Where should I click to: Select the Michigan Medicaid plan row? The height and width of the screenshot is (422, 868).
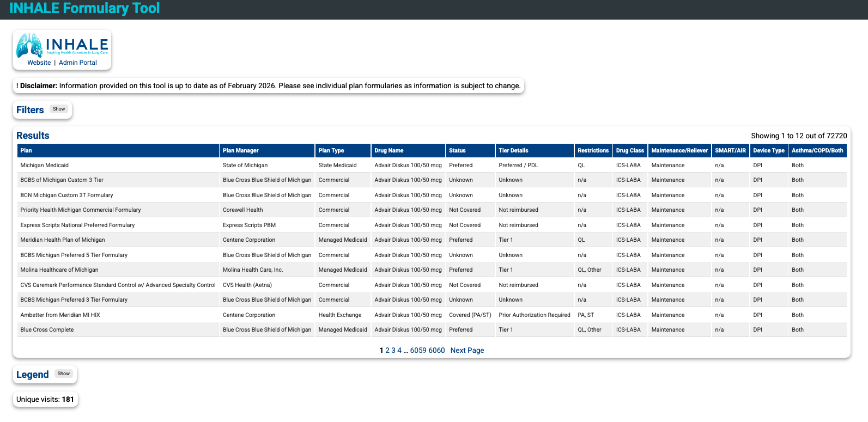tap(432, 165)
